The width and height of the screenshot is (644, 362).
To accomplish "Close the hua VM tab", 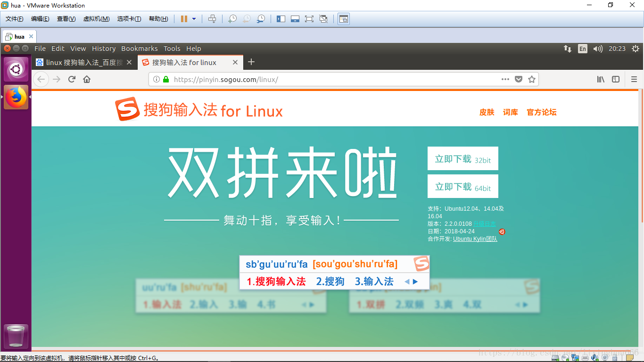I will point(31,36).
